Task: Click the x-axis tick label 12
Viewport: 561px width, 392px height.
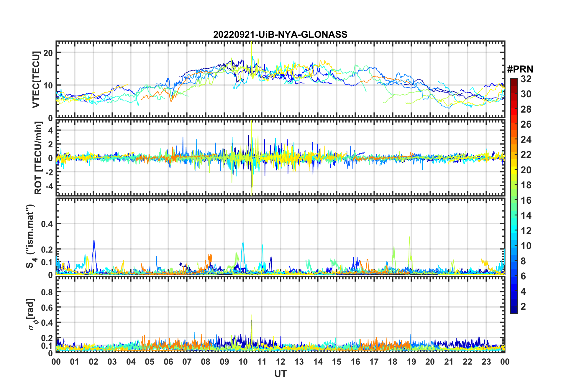Action: [280, 362]
